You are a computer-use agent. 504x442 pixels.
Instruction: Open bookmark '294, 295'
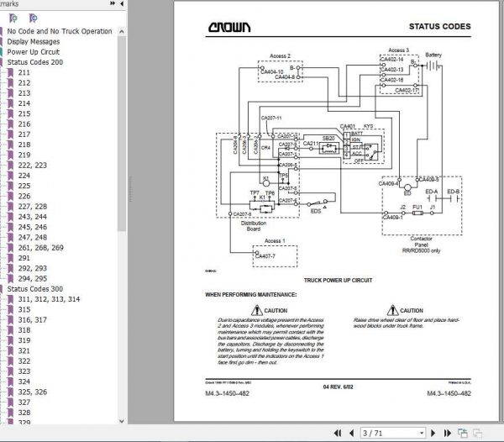pyautogui.click(x=33, y=278)
